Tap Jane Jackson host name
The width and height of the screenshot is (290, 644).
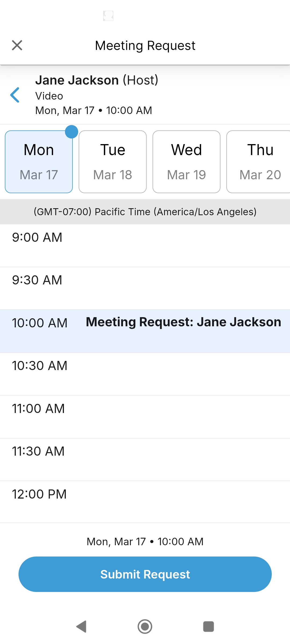(x=77, y=80)
